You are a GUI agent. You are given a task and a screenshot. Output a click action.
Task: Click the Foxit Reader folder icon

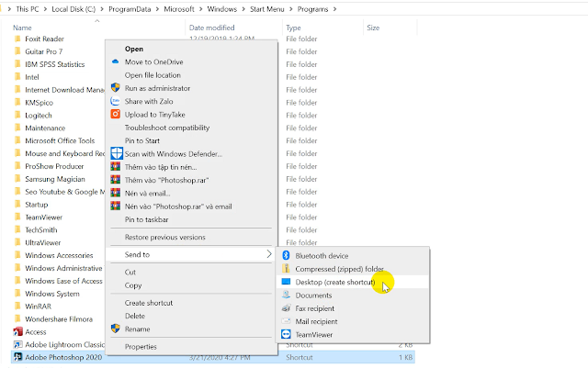pyautogui.click(x=17, y=39)
